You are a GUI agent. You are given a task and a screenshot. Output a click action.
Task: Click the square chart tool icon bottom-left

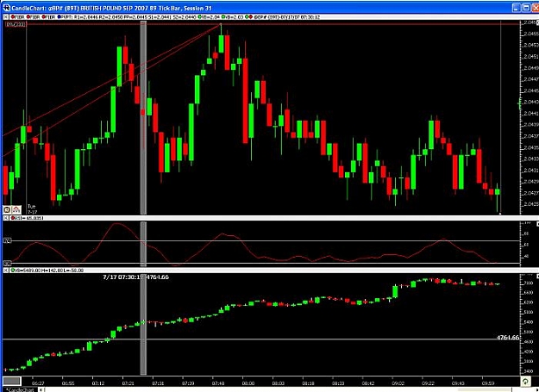click(7, 209)
